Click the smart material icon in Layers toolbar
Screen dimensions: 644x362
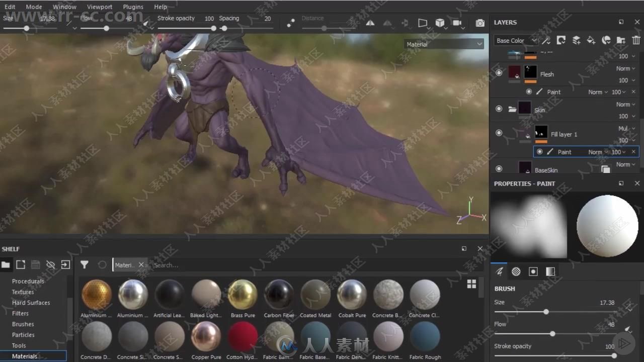point(606,40)
